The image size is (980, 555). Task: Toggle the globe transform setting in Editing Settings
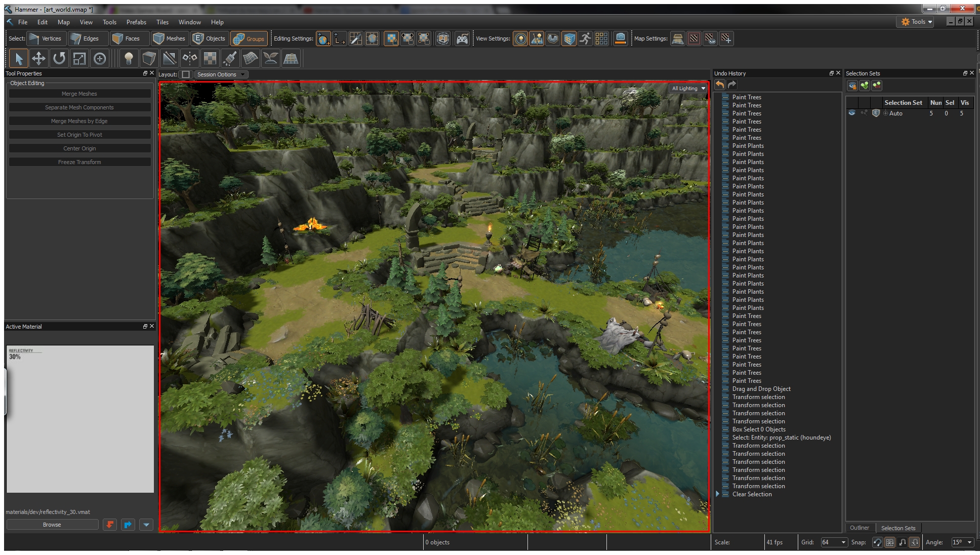323,38
